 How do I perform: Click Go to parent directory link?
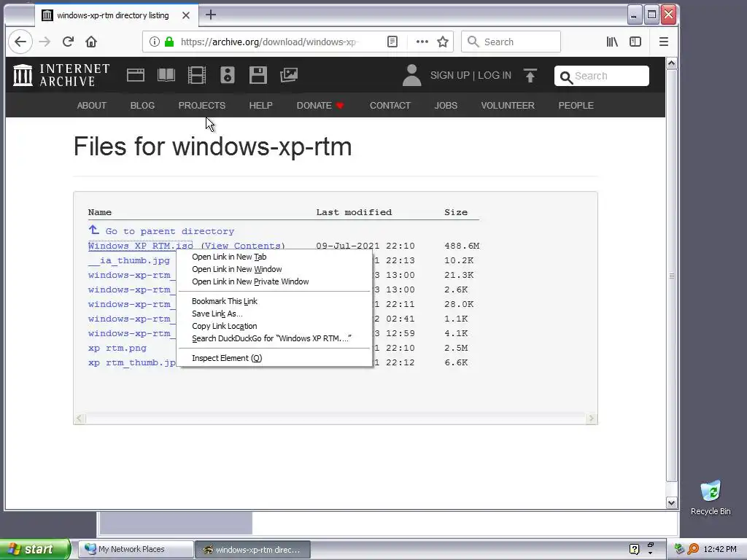pyautogui.click(x=169, y=231)
